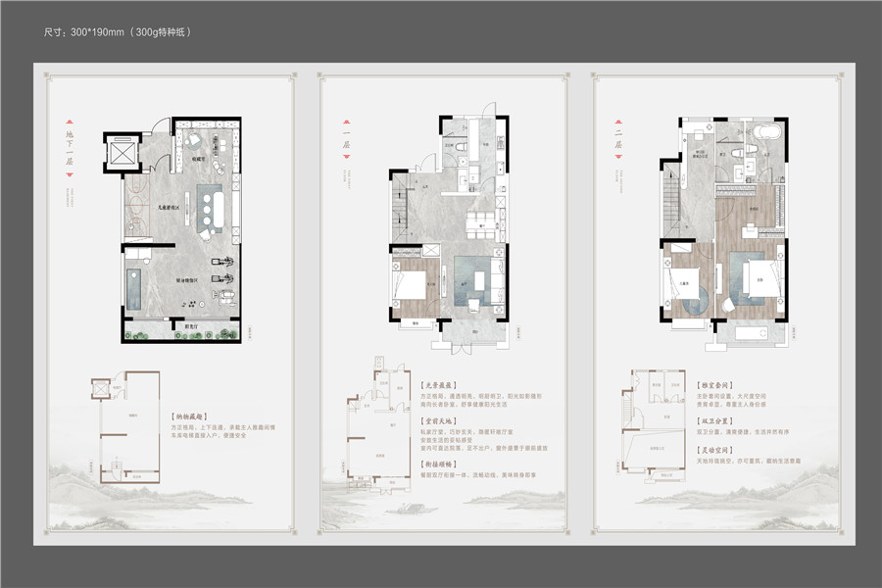Select the first floor colored floor plan image

point(449,228)
